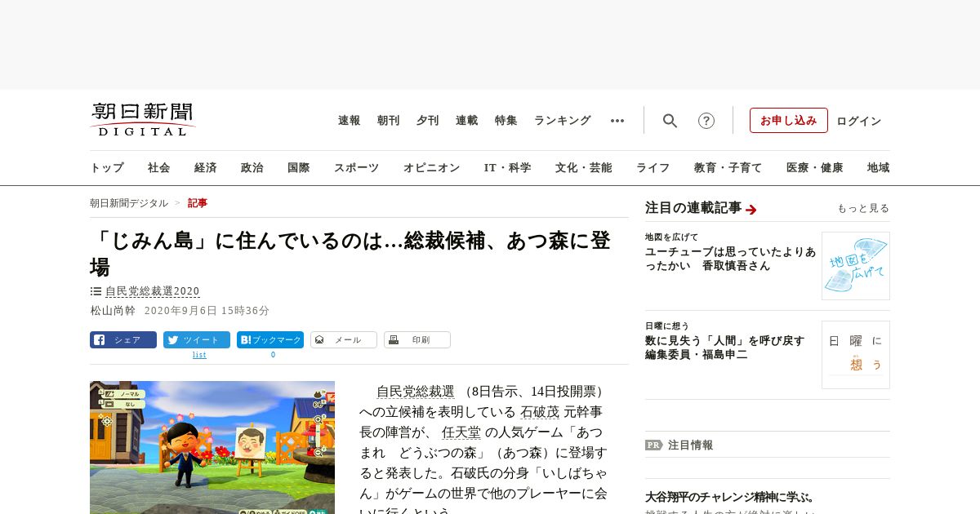Go to the 文化・芸能 section
Viewport: 980px width, 514px height.
pyautogui.click(x=584, y=168)
